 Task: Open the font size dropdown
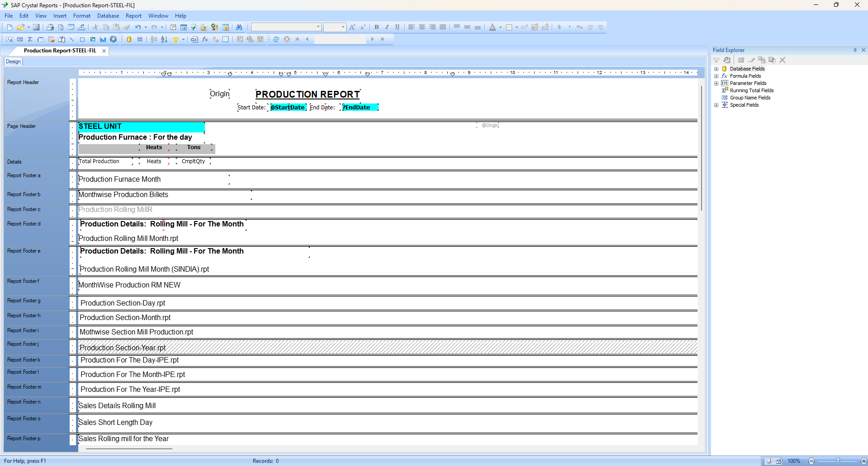(x=343, y=27)
